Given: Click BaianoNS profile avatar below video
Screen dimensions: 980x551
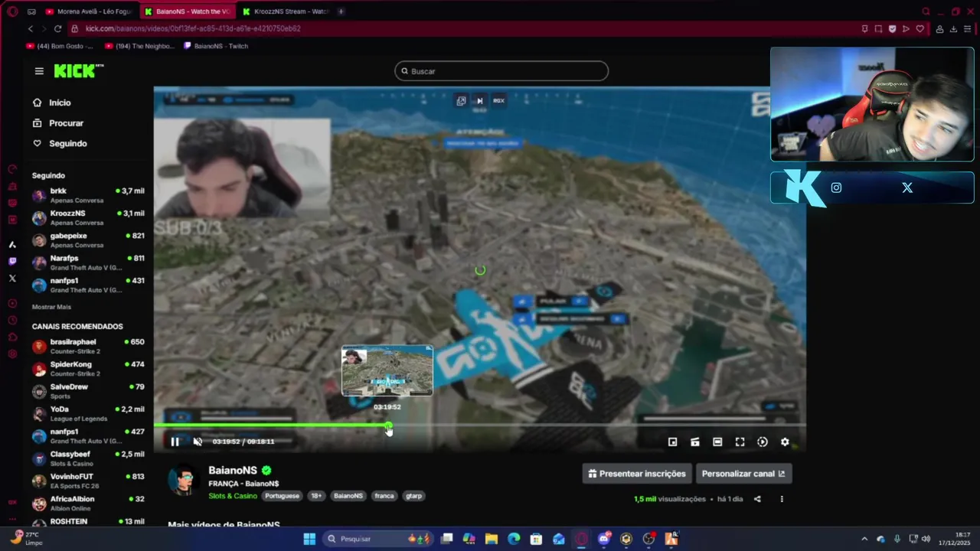Looking at the screenshot, I should click(184, 481).
